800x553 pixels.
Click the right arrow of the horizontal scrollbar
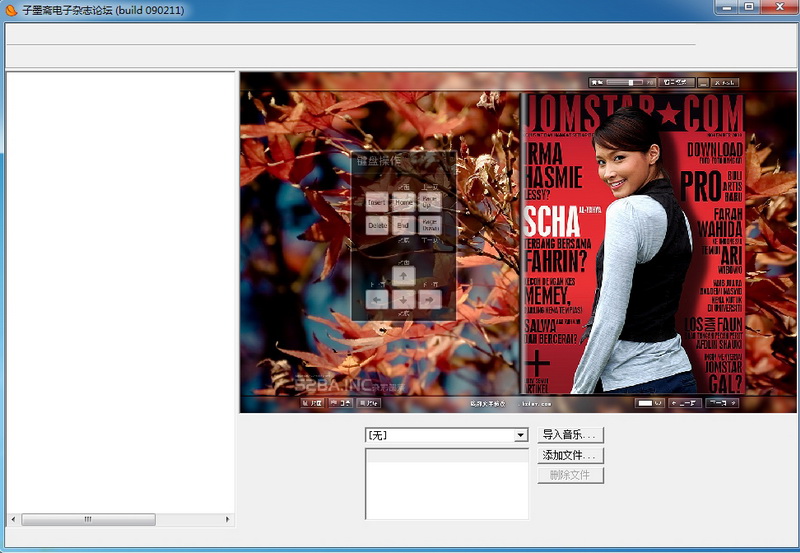coord(228,519)
